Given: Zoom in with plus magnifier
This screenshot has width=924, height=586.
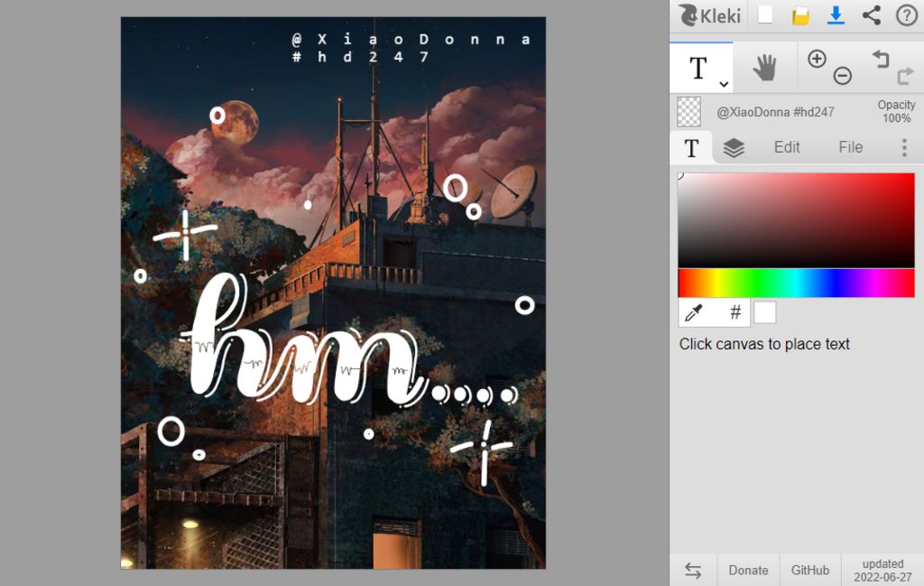Looking at the screenshot, I should (817, 59).
